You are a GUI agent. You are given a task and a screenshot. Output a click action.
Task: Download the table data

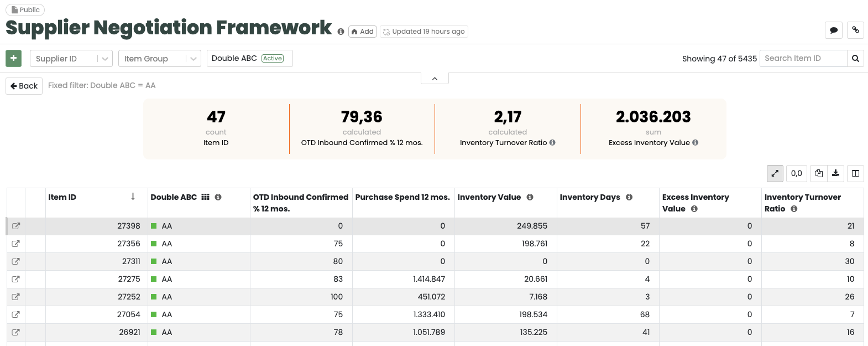(835, 173)
